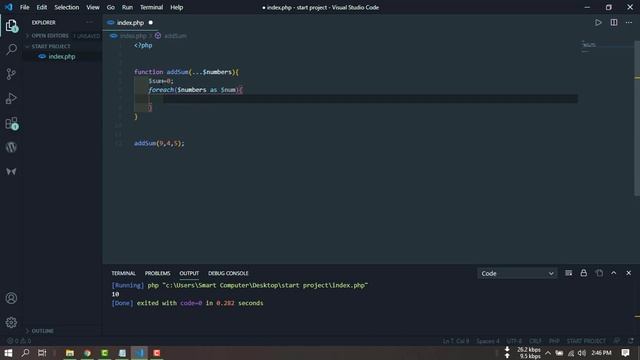Open the Help menu

176,7
